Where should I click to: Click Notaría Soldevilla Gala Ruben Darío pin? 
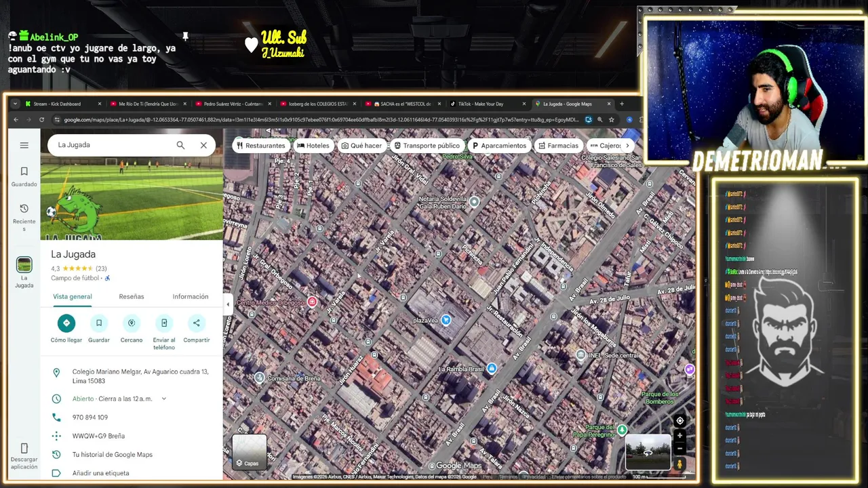(474, 202)
